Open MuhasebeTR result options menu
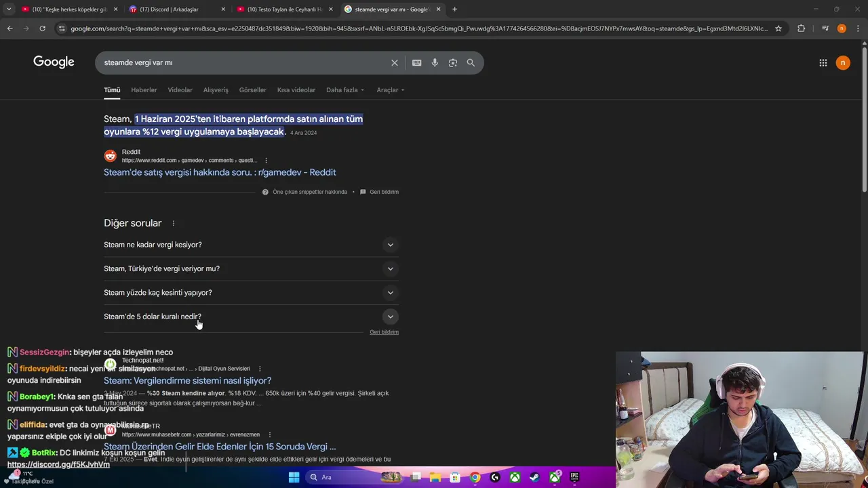 (269, 434)
